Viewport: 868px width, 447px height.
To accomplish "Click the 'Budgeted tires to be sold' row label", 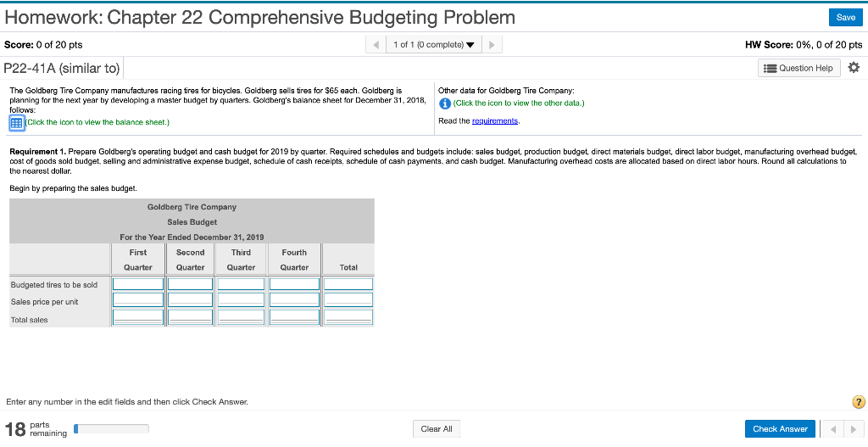I will (54, 285).
